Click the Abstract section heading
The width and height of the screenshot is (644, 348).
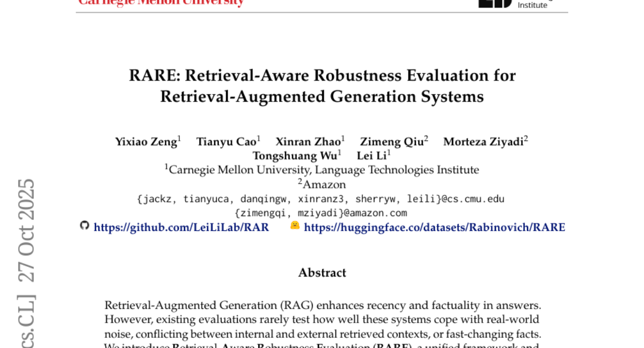(322, 273)
